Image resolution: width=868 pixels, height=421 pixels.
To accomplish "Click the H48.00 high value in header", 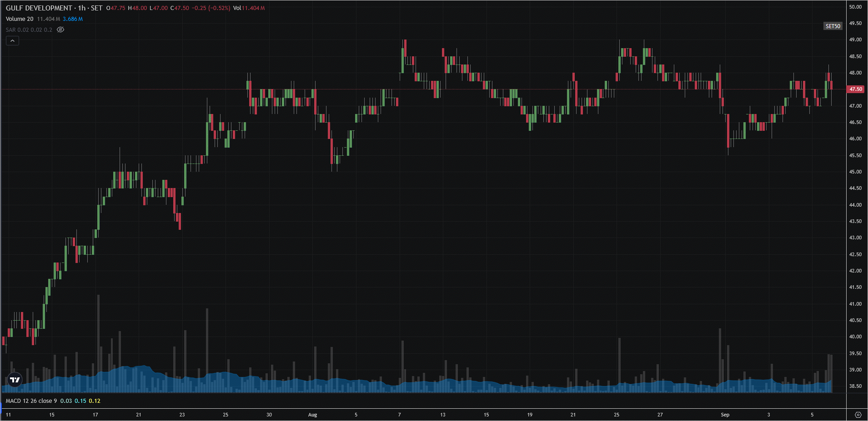I will (137, 8).
